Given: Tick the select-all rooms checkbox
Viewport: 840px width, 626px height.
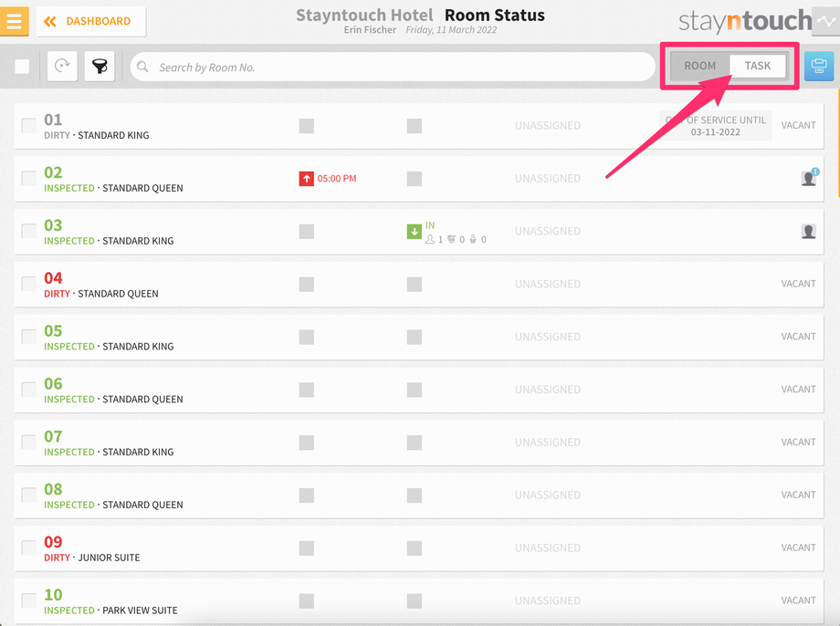Looking at the screenshot, I should click(x=22, y=67).
